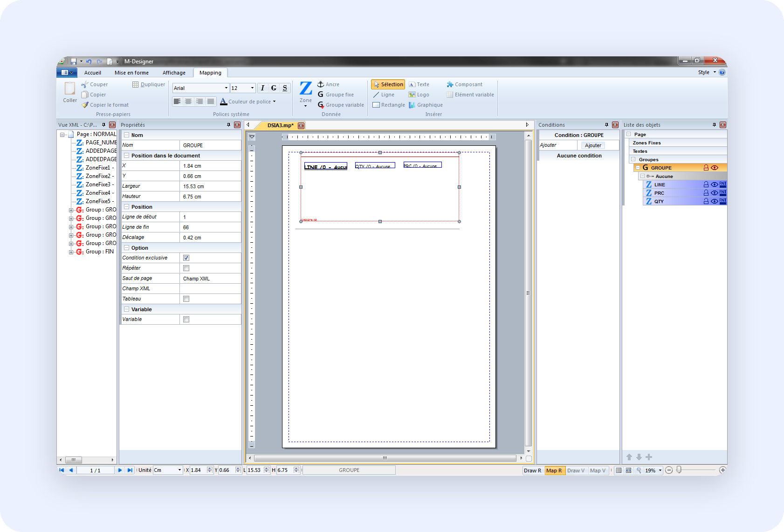Click the save icon in title bar
The width and height of the screenshot is (784, 532).
74,61
